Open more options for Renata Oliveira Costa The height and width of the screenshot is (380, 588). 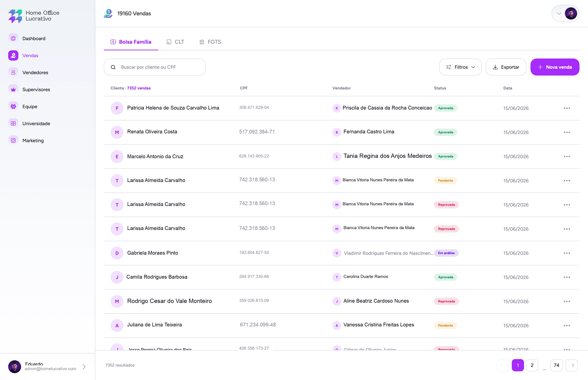(x=567, y=133)
